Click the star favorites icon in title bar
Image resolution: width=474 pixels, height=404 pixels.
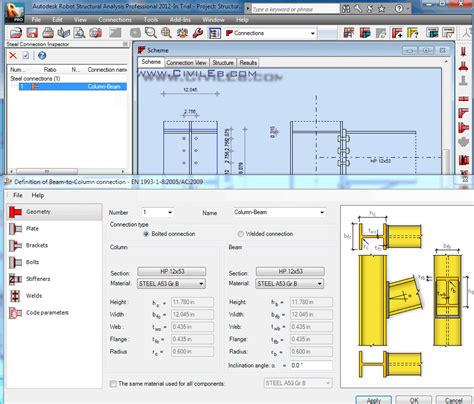pos(382,9)
